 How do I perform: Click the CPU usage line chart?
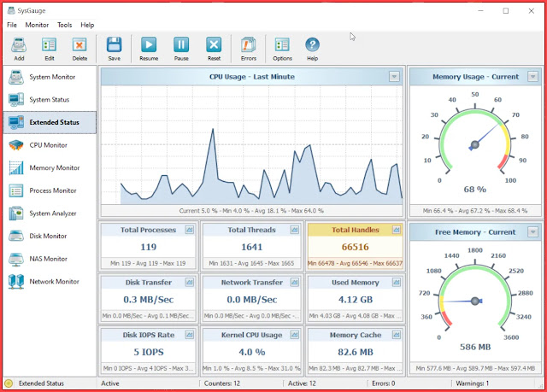coord(251,145)
